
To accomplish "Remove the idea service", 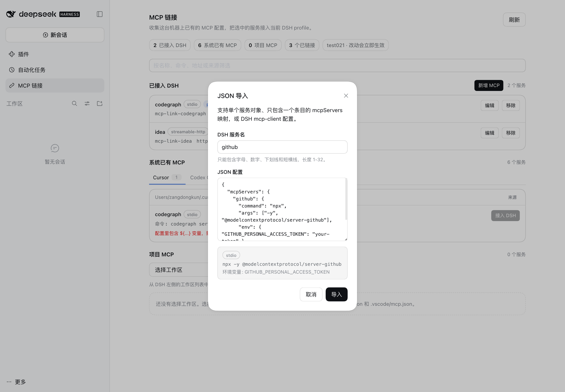I will (x=511, y=133).
